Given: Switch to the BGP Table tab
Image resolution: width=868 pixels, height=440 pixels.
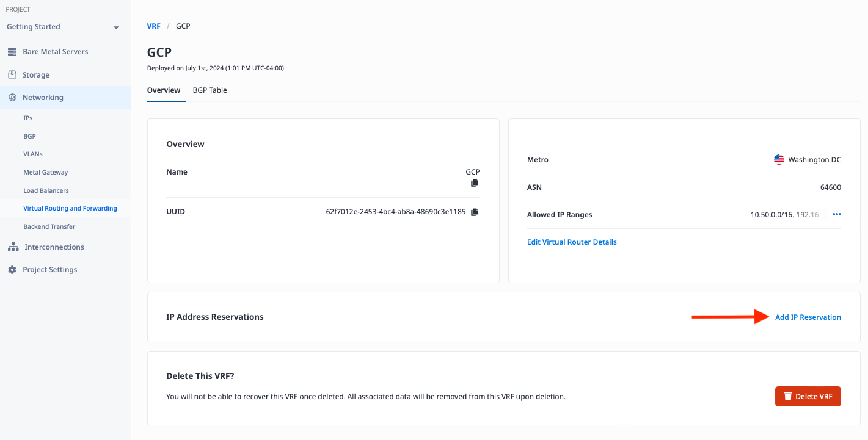Looking at the screenshot, I should pyautogui.click(x=210, y=90).
